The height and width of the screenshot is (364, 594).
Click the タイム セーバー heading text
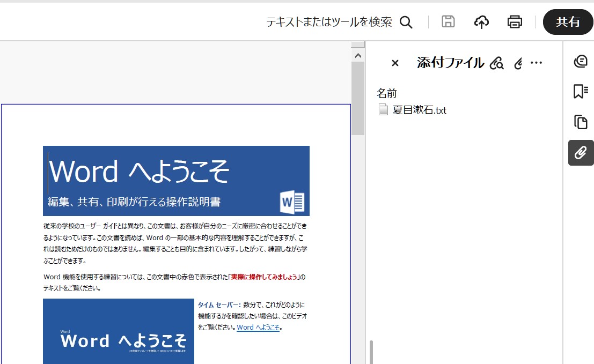pos(219,305)
